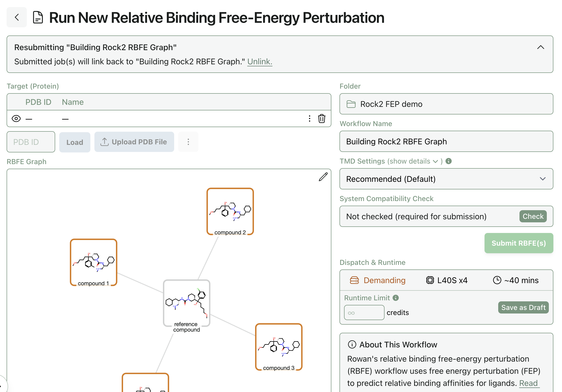Click the folder icon beside Rock2 FEP demo
Screen dimensions: 562x392
click(x=351, y=104)
